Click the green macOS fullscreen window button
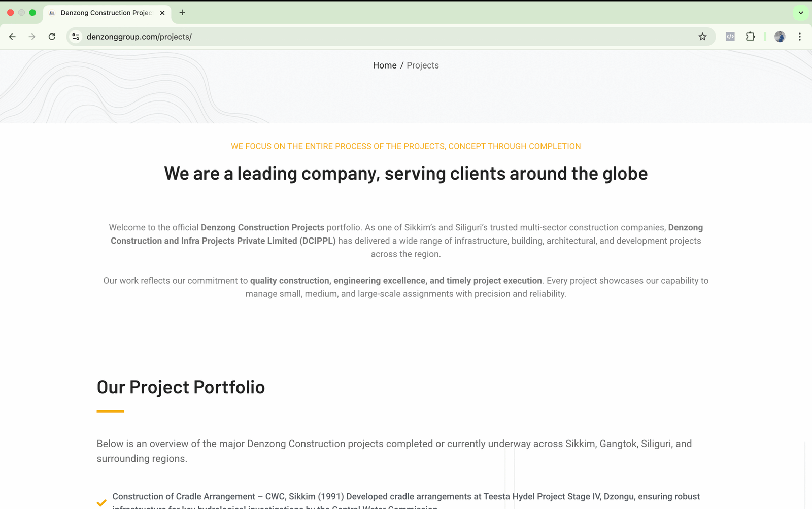 [x=32, y=13]
